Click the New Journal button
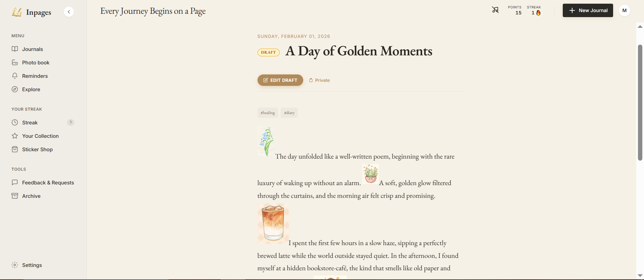Screen dimensions: 644x280 588,10
